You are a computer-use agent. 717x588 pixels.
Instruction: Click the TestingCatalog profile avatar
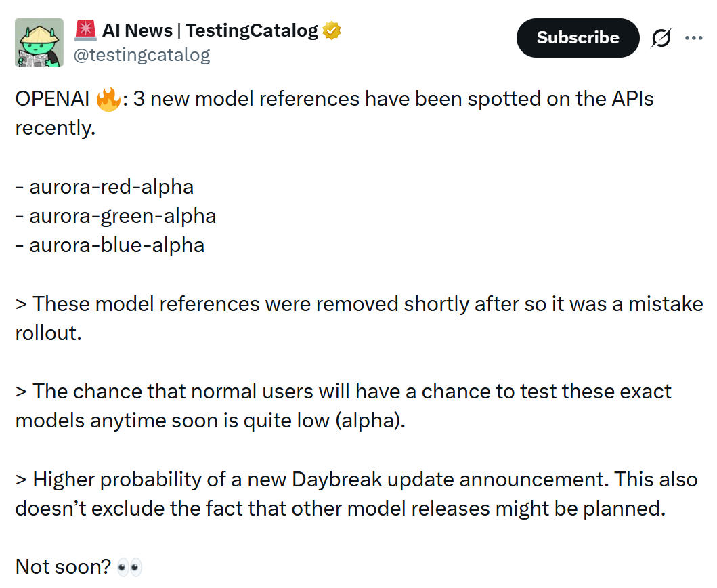click(39, 43)
